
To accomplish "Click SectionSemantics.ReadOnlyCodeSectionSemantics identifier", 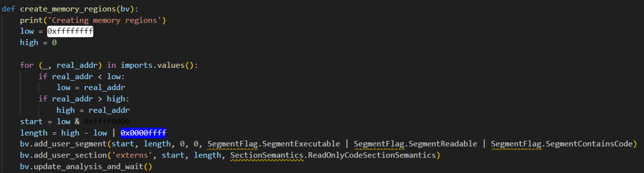I will 333,155.
